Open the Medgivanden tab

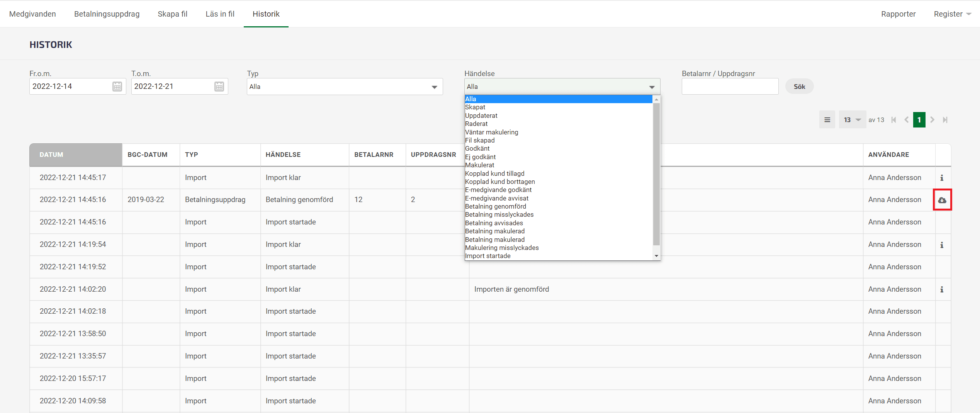[x=32, y=14]
